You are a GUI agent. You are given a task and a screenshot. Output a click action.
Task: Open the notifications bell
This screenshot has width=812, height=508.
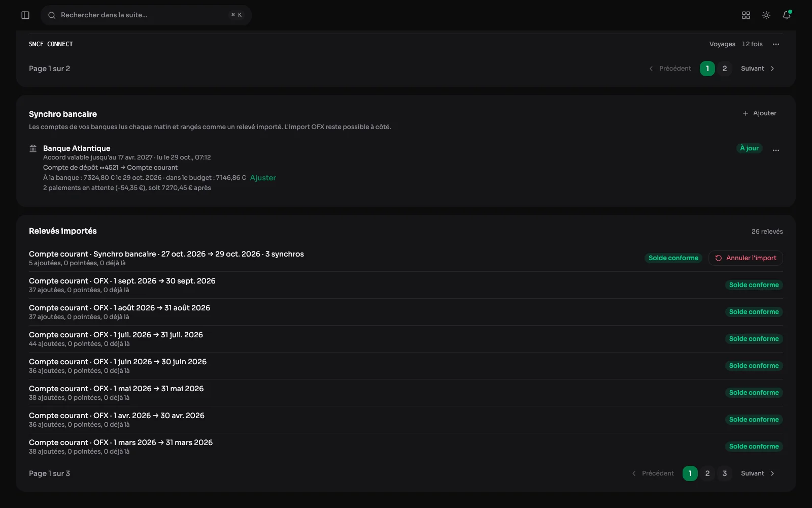(x=787, y=15)
